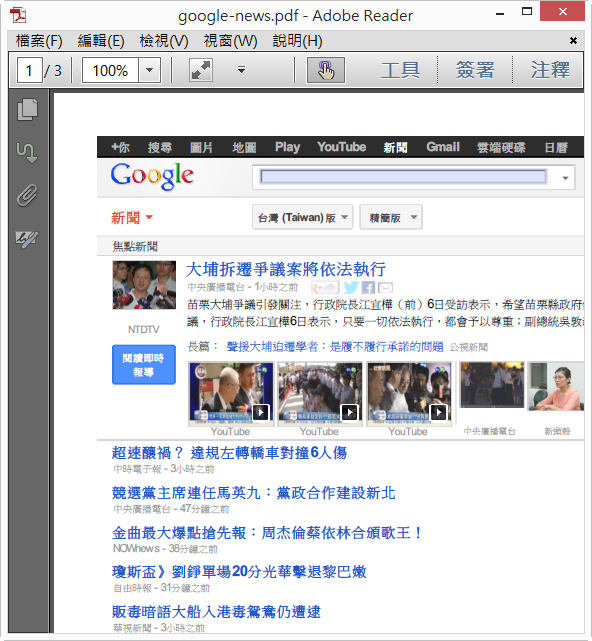This screenshot has height=641, width=592.
Task: Open the 工具 tools pane
Action: (x=400, y=70)
